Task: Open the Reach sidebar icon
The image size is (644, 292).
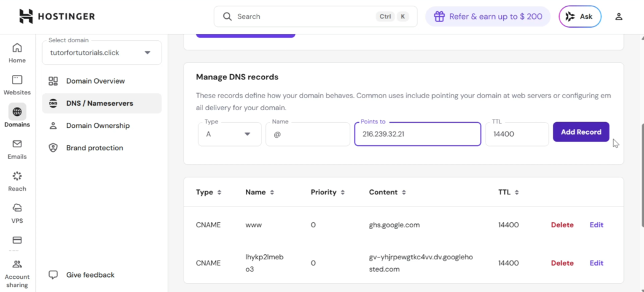Action: 17,181
